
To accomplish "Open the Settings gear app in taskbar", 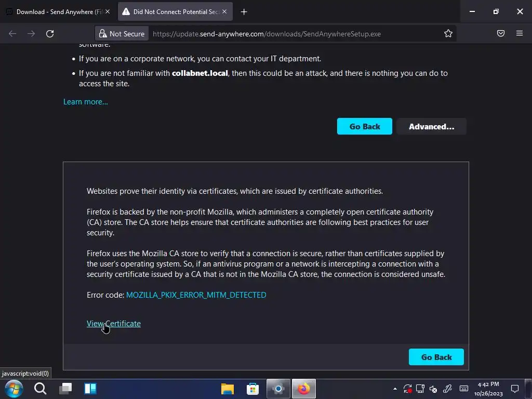I will click(x=278, y=389).
